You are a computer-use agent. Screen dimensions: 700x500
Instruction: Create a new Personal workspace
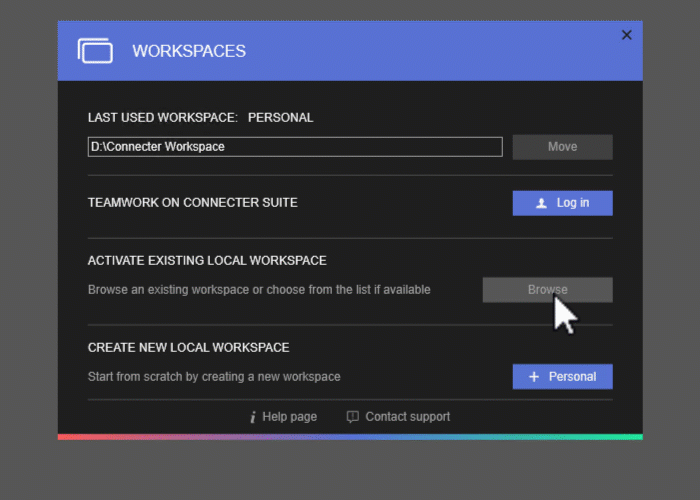coord(562,376)
